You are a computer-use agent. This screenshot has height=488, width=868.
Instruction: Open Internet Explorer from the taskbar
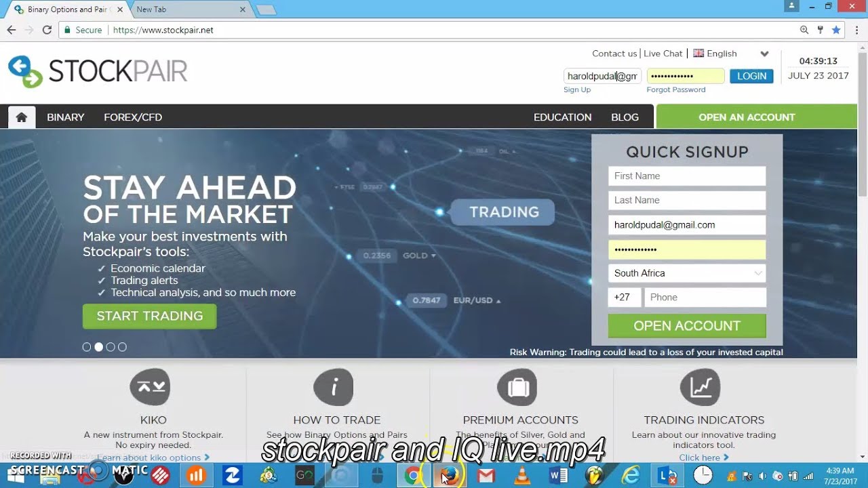pos(631,476)
